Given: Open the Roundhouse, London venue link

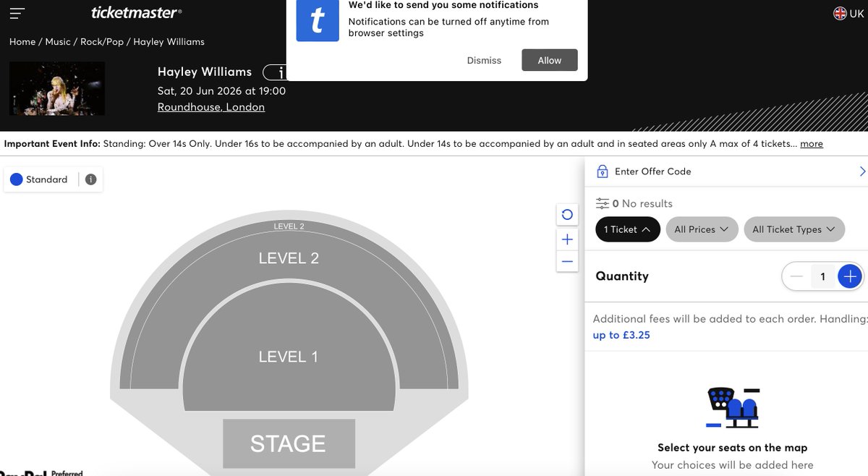Looking at the screenshot, I should pos(211,107).
